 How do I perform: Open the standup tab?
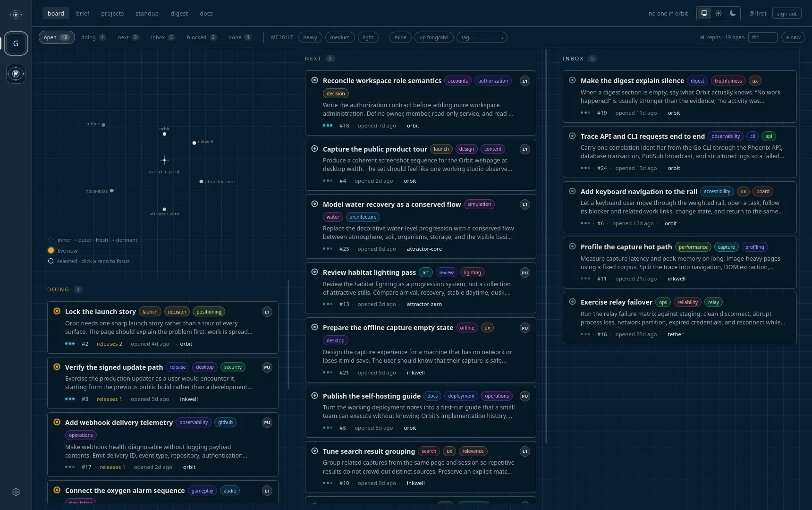click(x=147, y=13)
